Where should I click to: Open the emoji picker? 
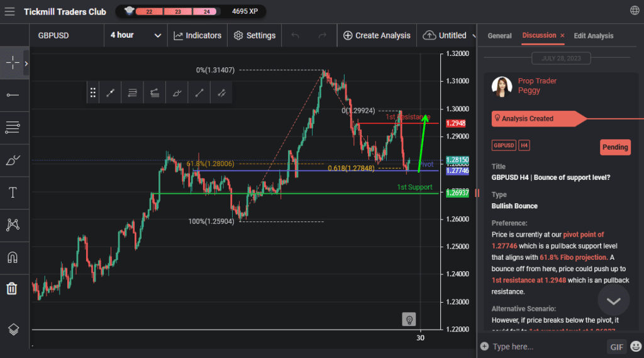(636, 347)
